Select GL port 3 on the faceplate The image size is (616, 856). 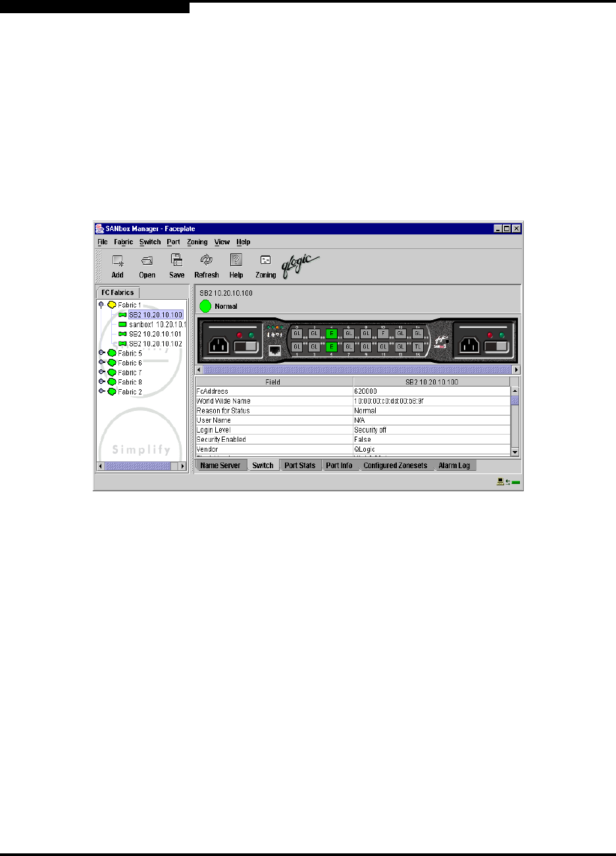coord(315,346)
